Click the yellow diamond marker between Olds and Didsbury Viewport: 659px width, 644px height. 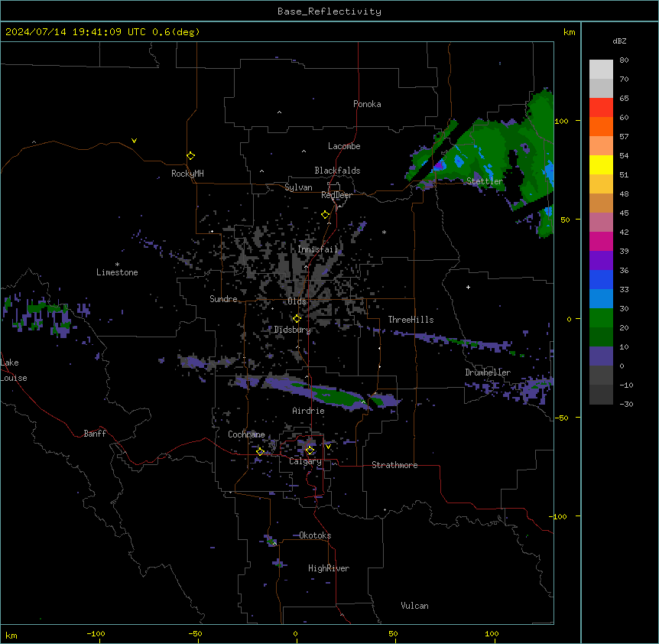pyautogui.click(x=297, y=318)
